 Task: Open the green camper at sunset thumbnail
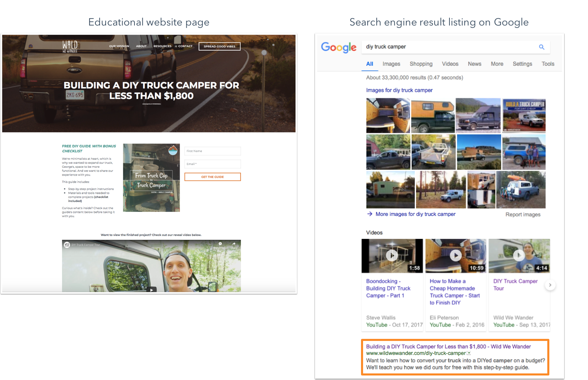point(391,190)
